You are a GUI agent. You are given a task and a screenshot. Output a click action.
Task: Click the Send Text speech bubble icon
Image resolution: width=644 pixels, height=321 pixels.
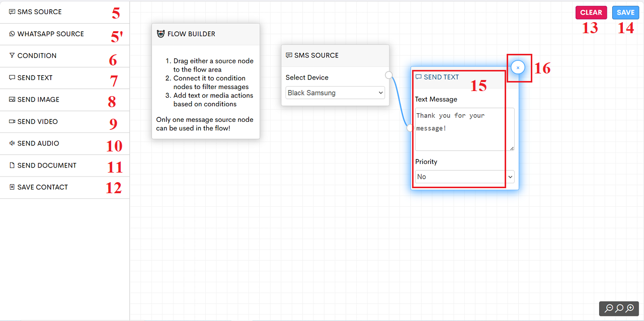tap(12, 77)
